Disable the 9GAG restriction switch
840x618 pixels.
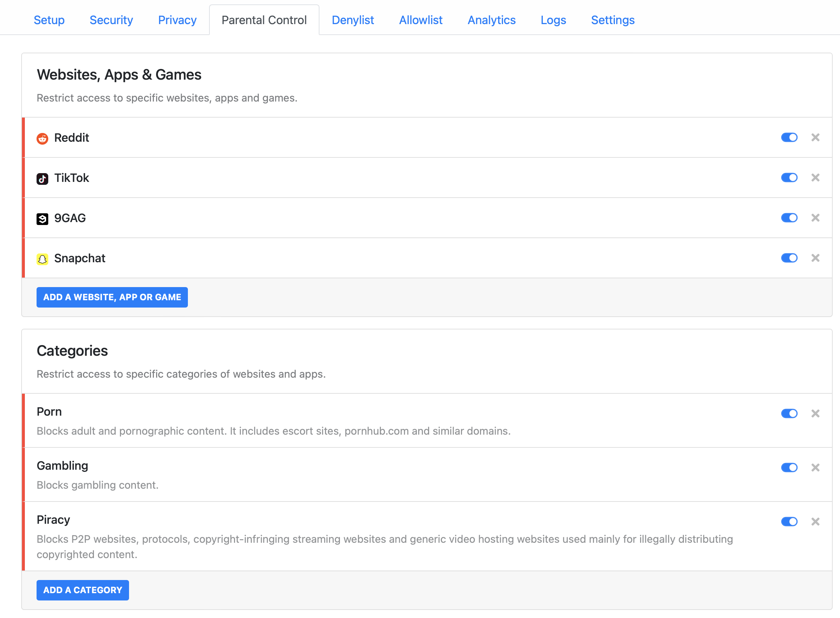(789, 218)
